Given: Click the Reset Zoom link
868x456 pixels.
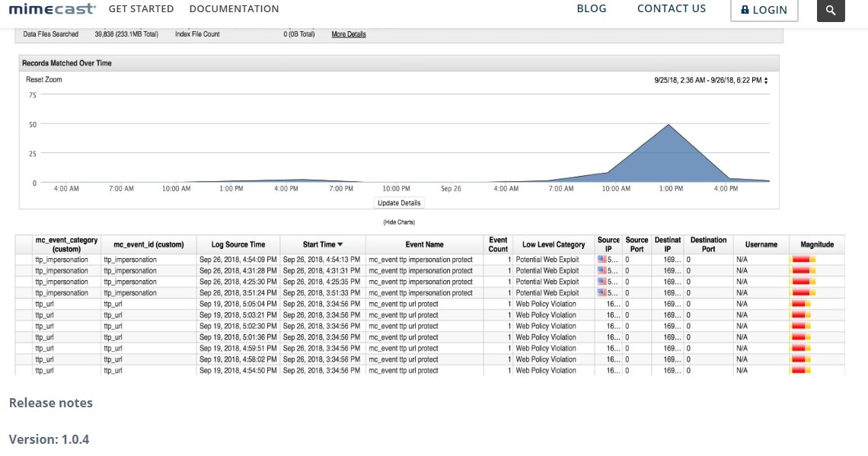Looking at the screenshot, I should (x=44, y=79).
